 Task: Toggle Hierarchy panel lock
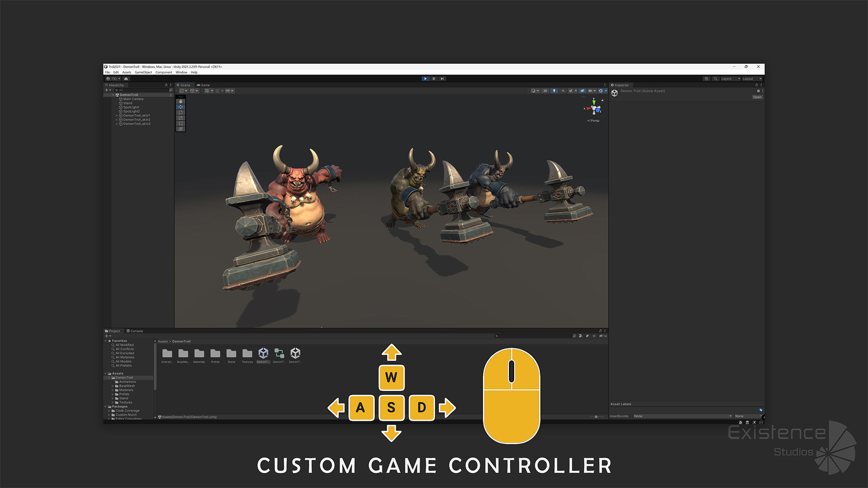tap(166, 85)
